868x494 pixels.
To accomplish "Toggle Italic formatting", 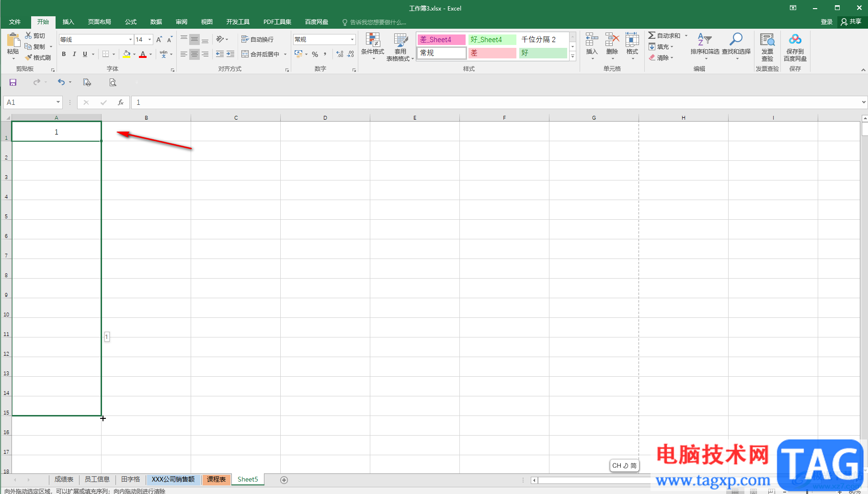I will point(74,54).
